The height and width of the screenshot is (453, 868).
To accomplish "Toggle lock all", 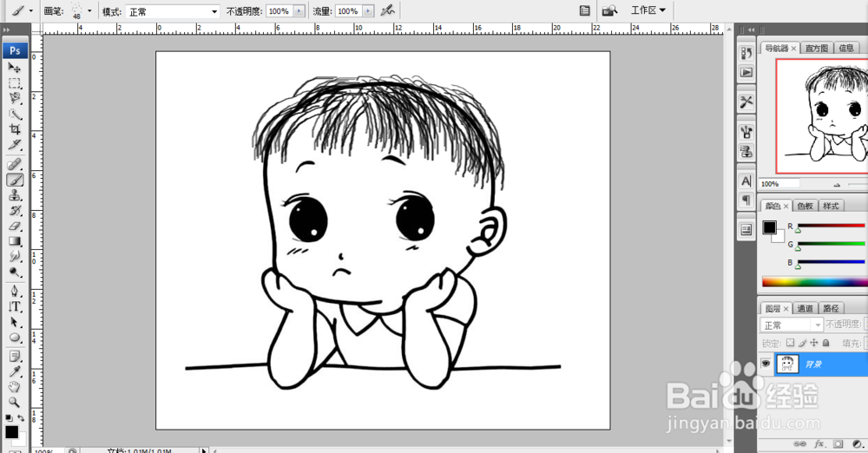I will (x=826, y=343).
